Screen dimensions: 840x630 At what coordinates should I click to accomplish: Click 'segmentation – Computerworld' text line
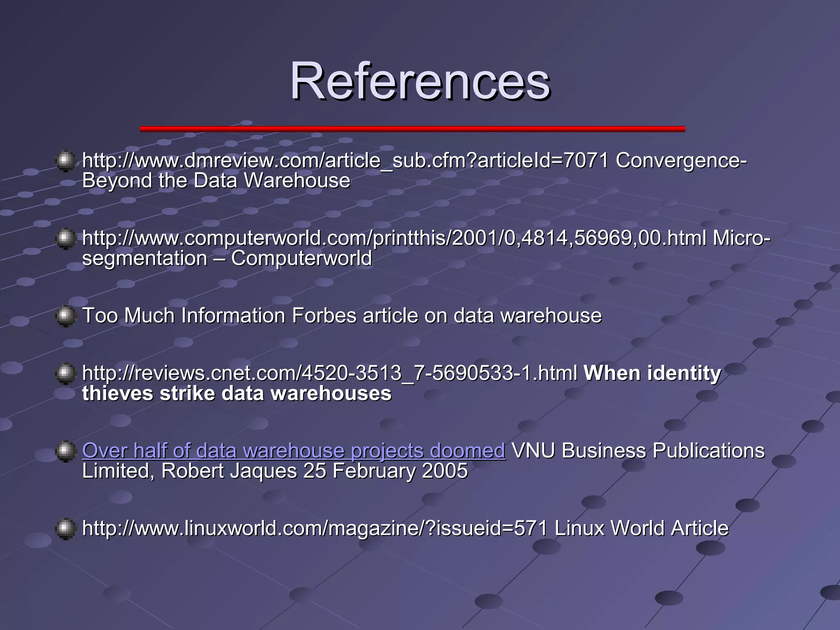pyautogui.click(x=227, y=258)
